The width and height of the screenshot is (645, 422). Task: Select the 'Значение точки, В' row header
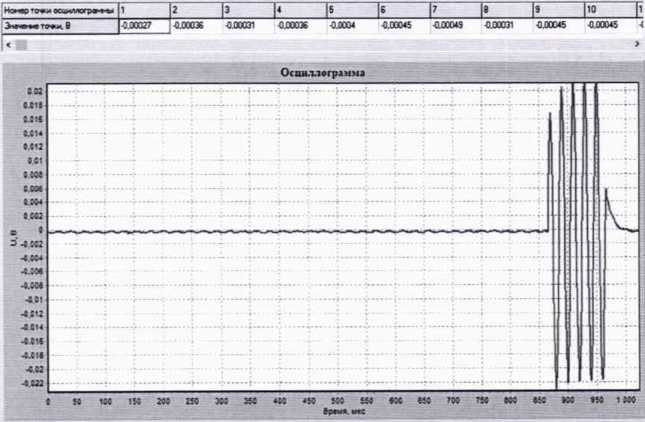pos(58,26)
